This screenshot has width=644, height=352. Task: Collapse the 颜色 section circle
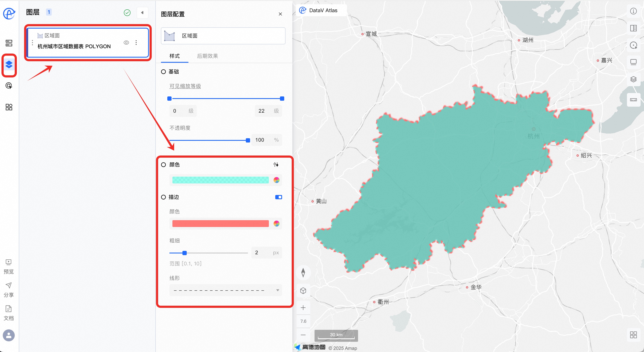[163, 165]
